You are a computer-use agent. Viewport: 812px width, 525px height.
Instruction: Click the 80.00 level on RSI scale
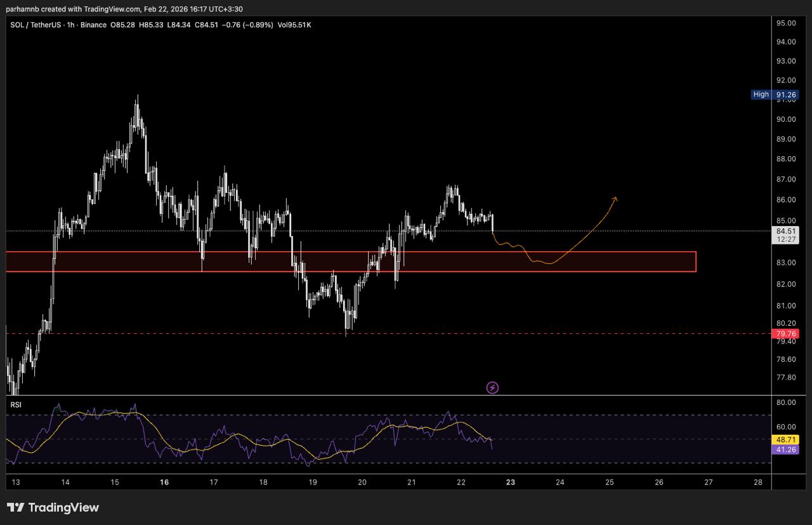tap(786, 402)
